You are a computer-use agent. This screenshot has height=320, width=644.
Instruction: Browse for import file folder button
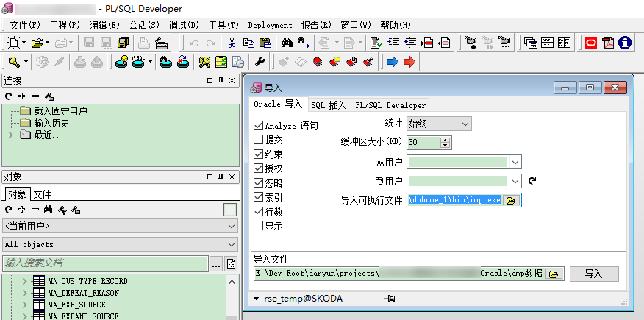554,274
